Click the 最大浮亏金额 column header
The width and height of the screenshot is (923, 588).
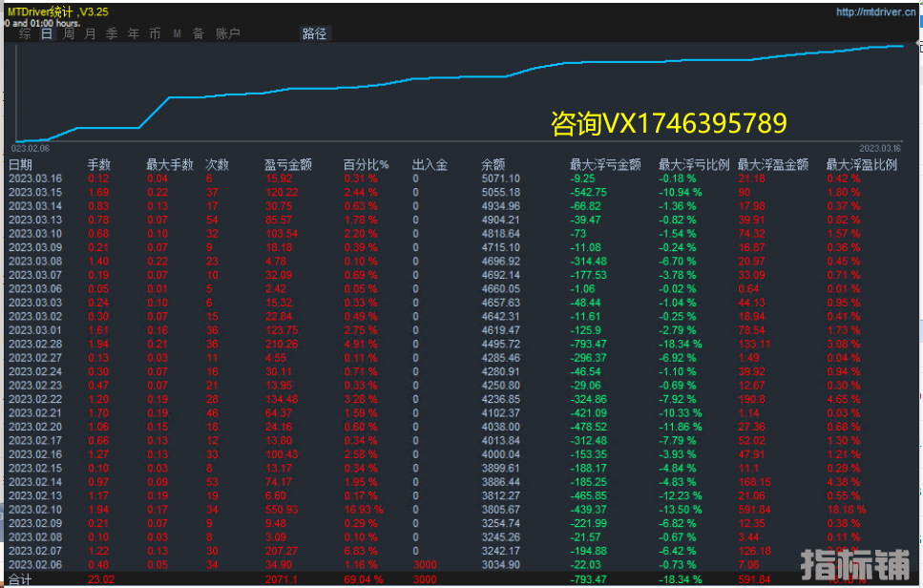pos(605,164)
